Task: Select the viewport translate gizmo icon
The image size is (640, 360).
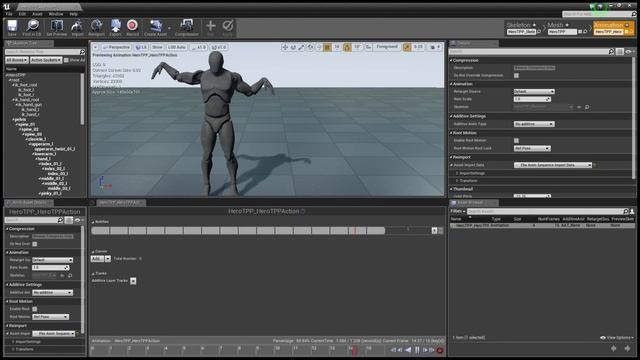Action: tap(285, 47)
